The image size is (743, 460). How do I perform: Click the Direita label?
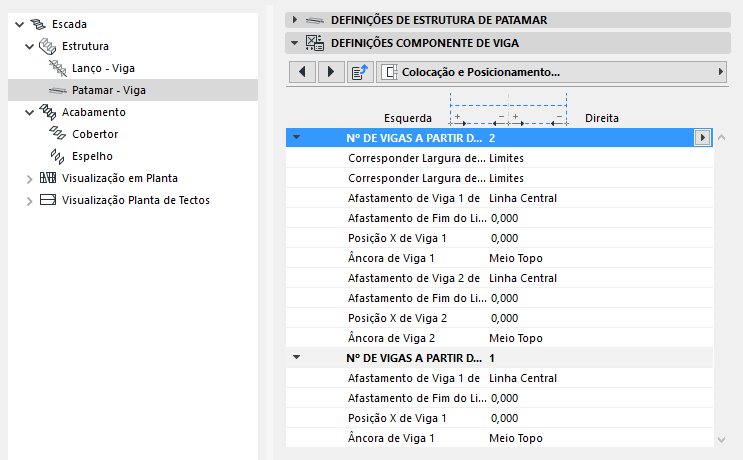pyautogui.click(x=602, y=118)
